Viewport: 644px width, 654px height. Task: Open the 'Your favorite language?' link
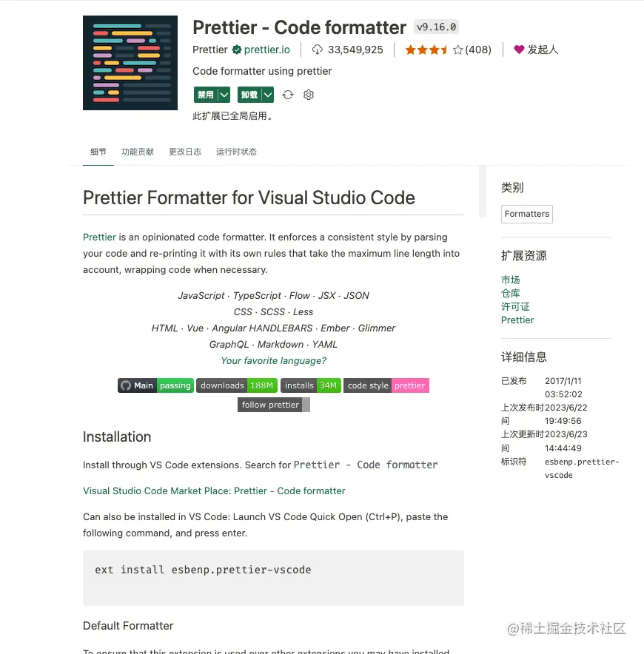273,360
